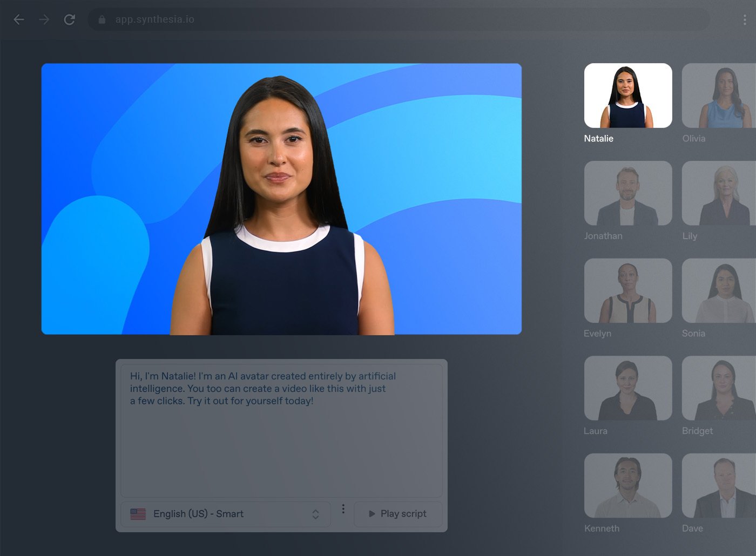Choose the Laura avatar
This screenshot has height=556, width=756.
[x=628, y=388]
